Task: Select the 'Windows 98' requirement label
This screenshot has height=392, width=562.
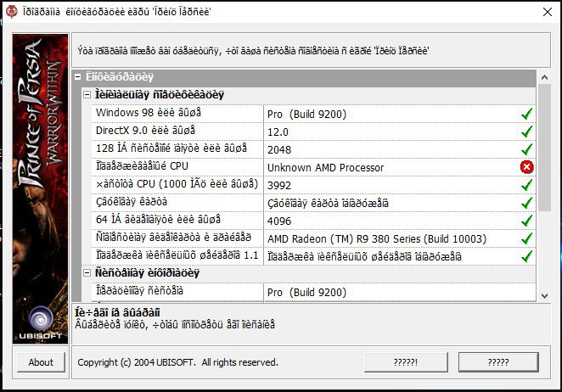Action: coord(149,113)
